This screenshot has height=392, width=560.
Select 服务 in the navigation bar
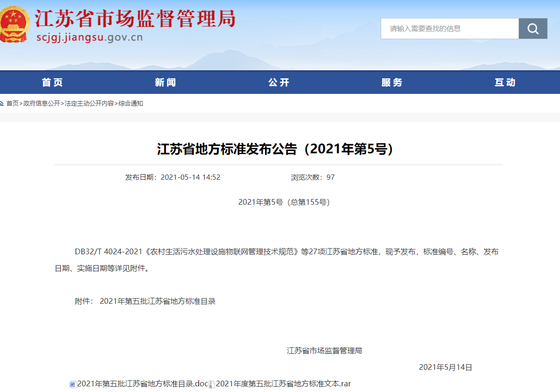coord(392,83)
